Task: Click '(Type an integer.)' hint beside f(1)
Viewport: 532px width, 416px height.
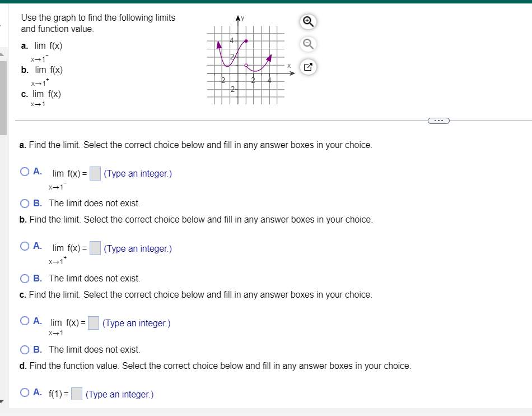Action: click(119, 394)
